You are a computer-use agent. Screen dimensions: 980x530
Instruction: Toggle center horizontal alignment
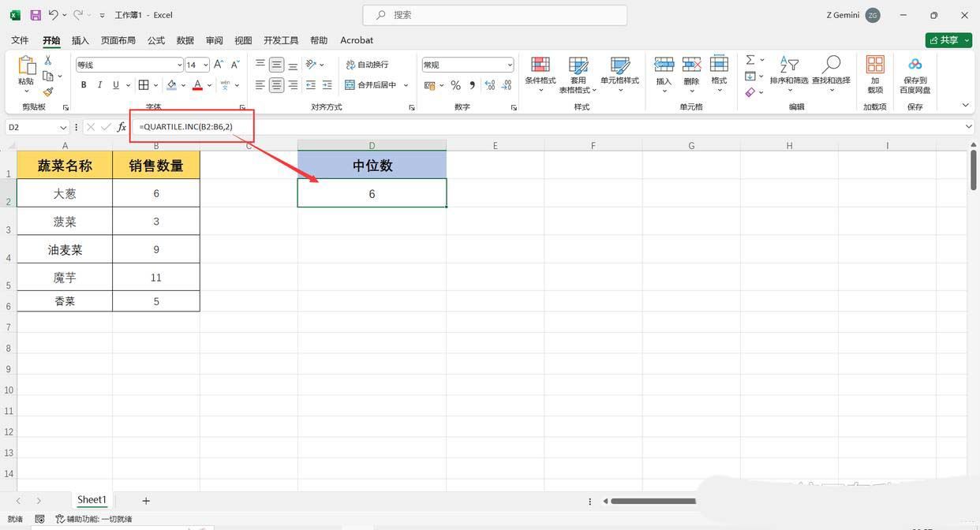276,85
